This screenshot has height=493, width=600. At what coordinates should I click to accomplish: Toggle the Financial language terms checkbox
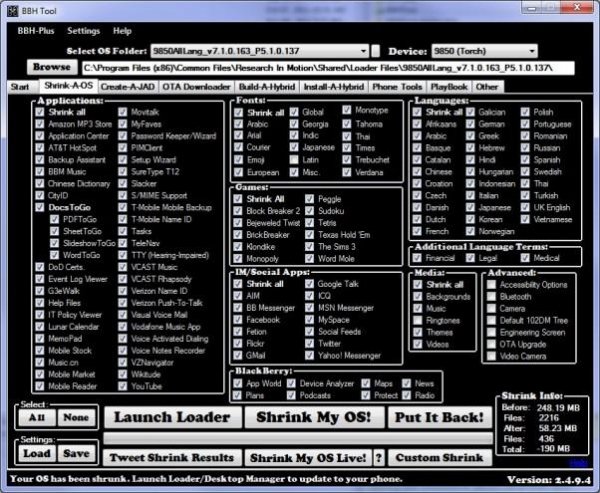(417, 258)
